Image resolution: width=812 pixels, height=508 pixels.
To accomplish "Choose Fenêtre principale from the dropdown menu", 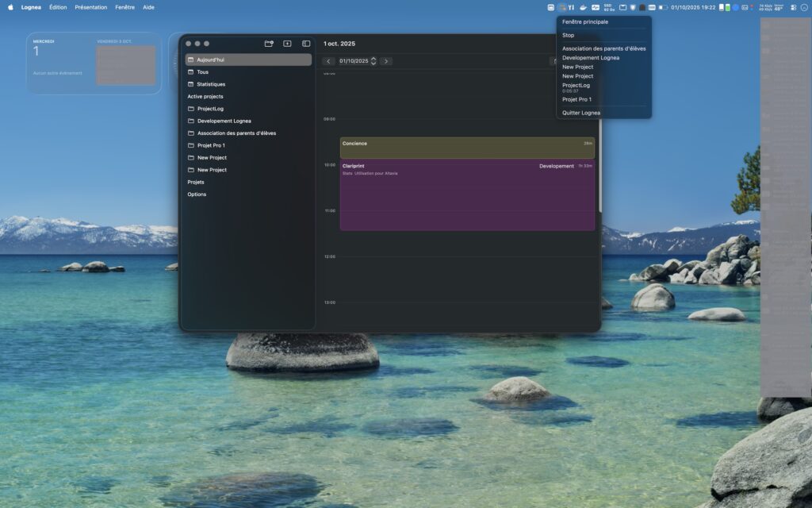I will pos(585,22).
